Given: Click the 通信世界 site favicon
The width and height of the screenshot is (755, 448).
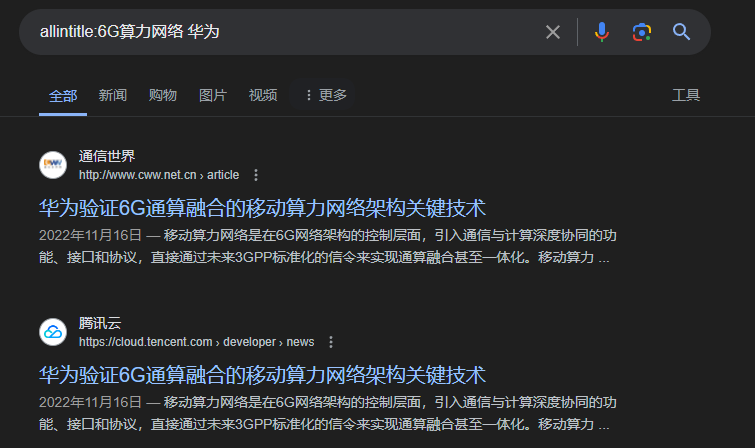Looking at the screenshot, I should (53, 165).
